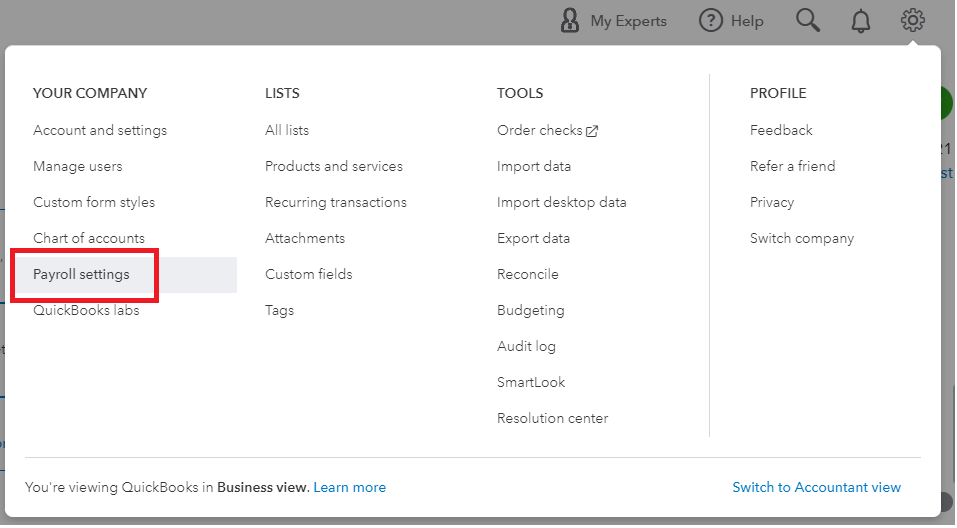Click the Learn more link
Image resolution: width=957 pixels, height=528 pixels.
tap(350, 487)
